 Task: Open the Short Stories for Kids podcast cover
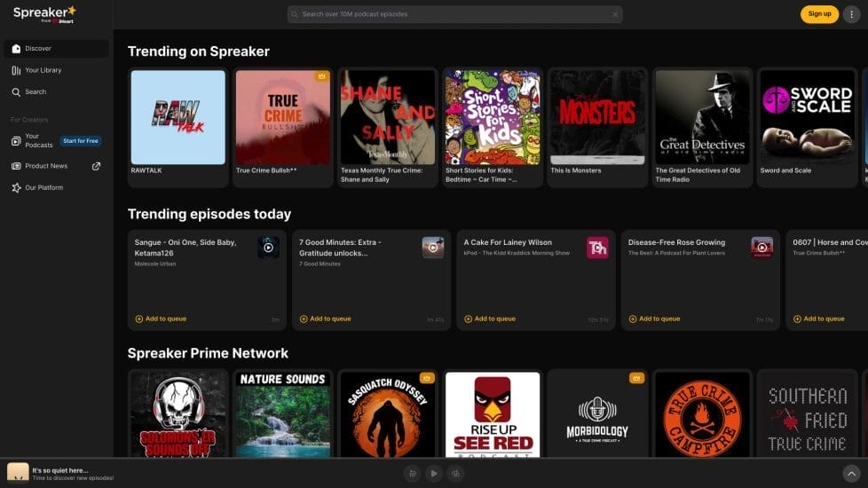pyautogui.click(x=492, y=117)
